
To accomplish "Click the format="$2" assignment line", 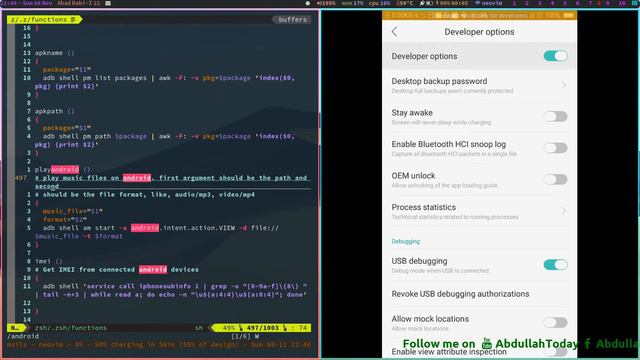I will tap(64, 220).
